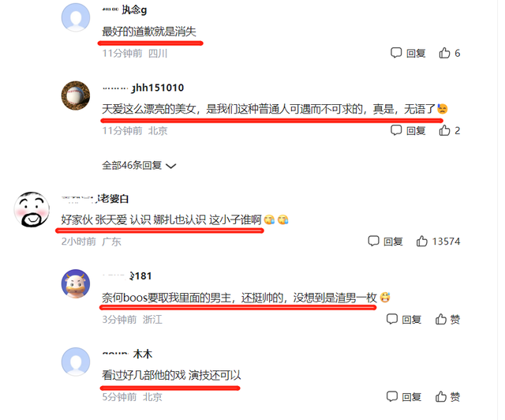Open reply bubble on the 浙江 comment

(x=403, y=320)
